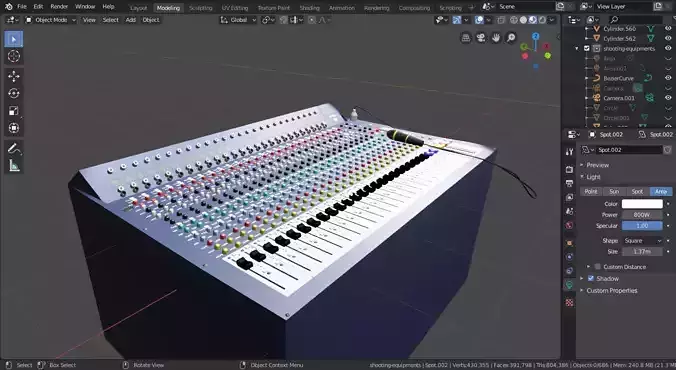The width and height of the screenshot is (676, 370).
Task: Open the viewport Add menu
Action: click(x=131, y=20)
